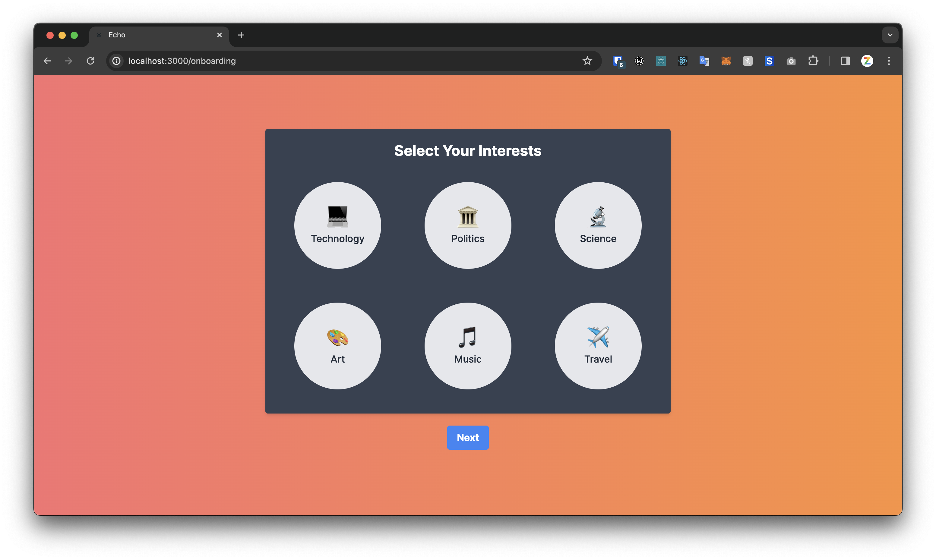Toggle the Politics interest circle
Screen dimensions: 936x560
pos(468,225)
